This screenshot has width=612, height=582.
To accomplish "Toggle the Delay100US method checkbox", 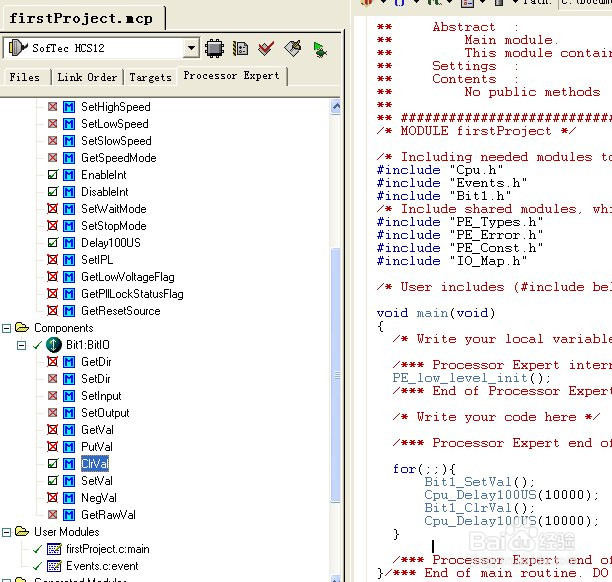I will pyautogui.click(x=53, y=242).
